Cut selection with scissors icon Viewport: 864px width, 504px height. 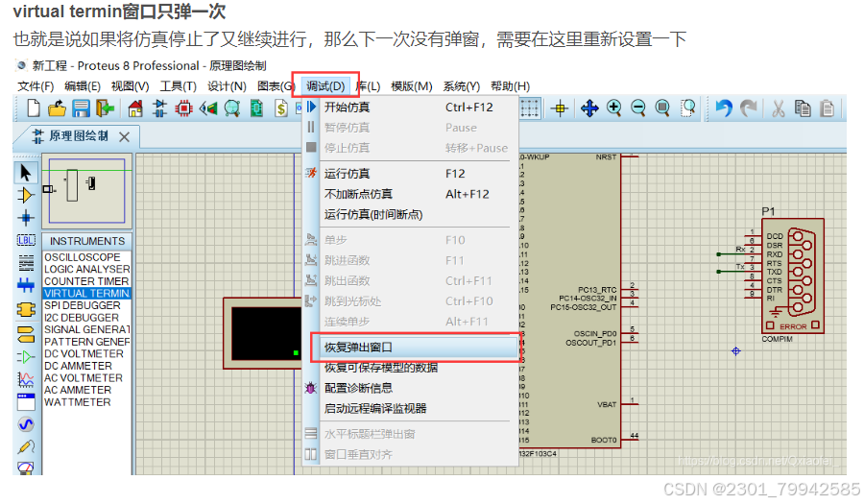click(778, 108)
